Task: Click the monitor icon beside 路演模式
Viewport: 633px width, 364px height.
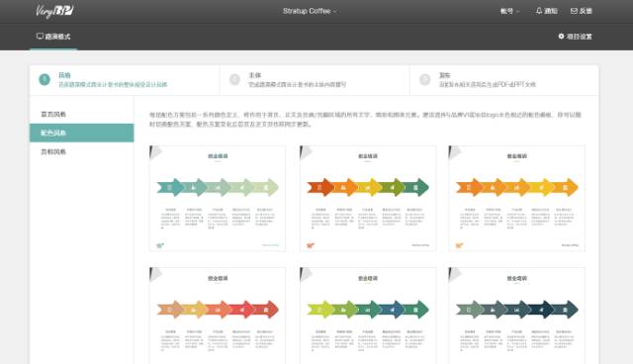Action: [x=40, y=36]
